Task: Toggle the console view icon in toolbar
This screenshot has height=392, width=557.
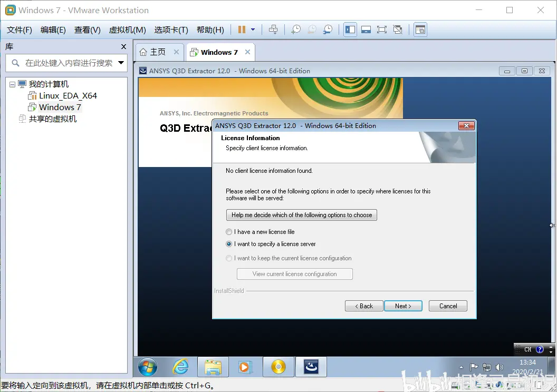Action: click(x=420, y=30)
